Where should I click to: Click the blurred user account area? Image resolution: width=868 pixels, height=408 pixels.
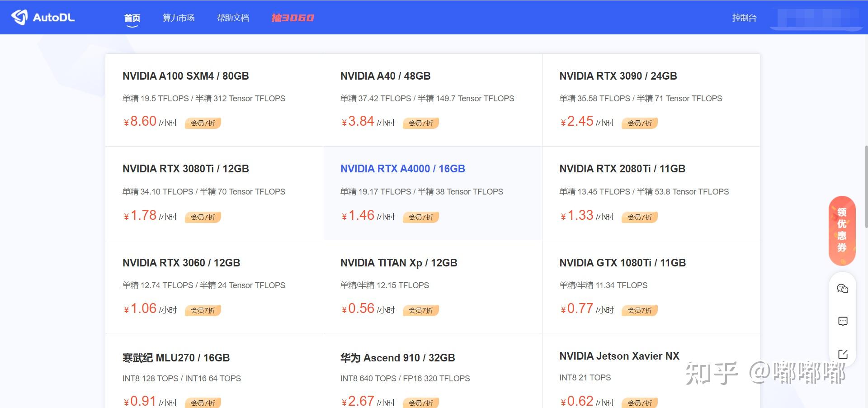(x=816, y=18)
